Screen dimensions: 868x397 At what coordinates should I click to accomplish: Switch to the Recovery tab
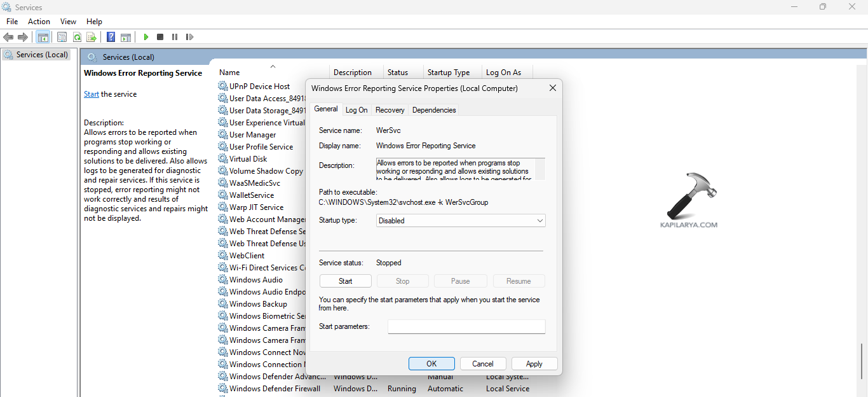tap(390, 109)
